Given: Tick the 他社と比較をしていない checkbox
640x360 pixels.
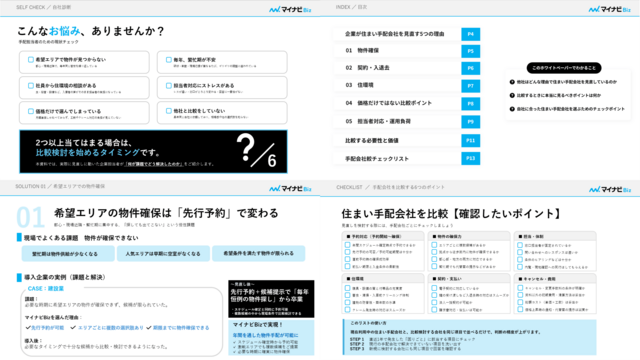Looking at the screenshot, I should click(169, 111).
